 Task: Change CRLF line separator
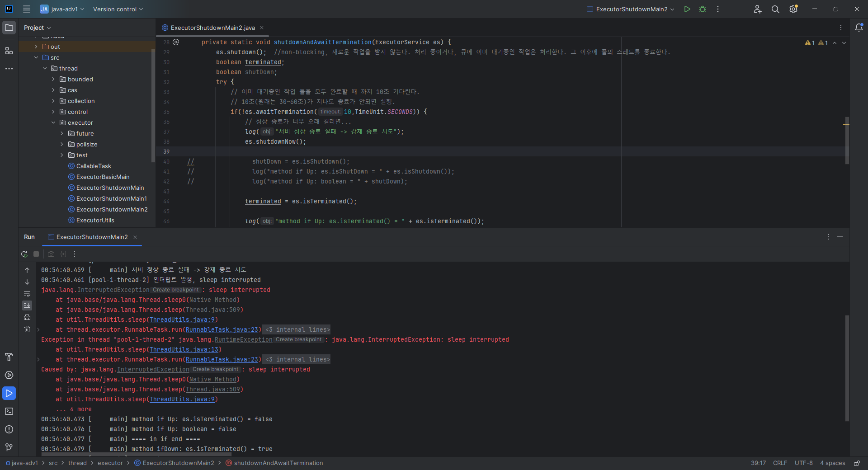[x=780, y=463]
